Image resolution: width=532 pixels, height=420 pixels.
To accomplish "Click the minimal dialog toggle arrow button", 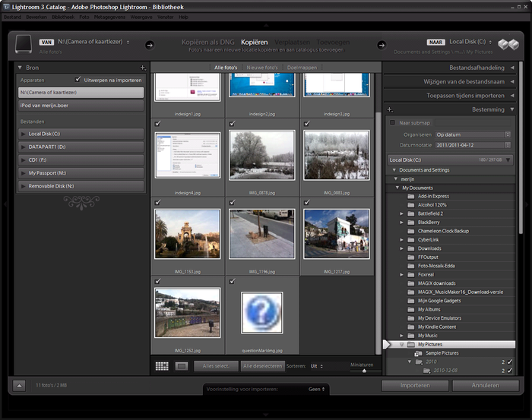I will click(19, 385).
